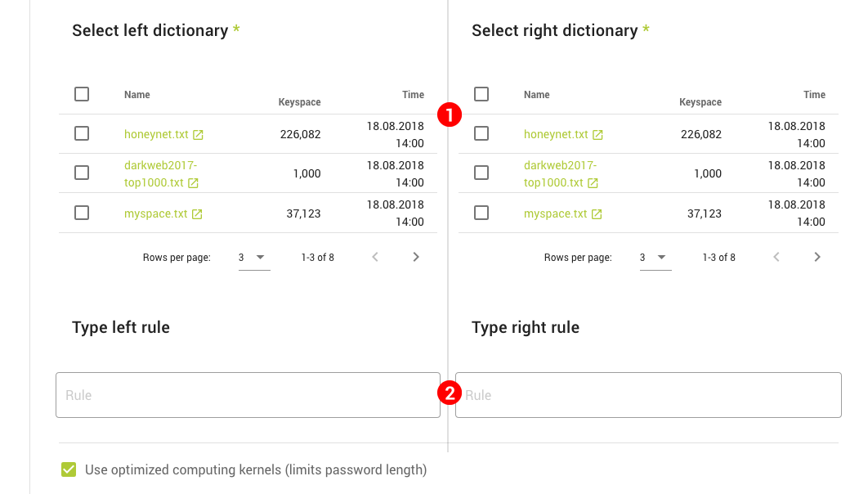Focus the right Rule input field

pyautogui.click(x=648, y=395)
